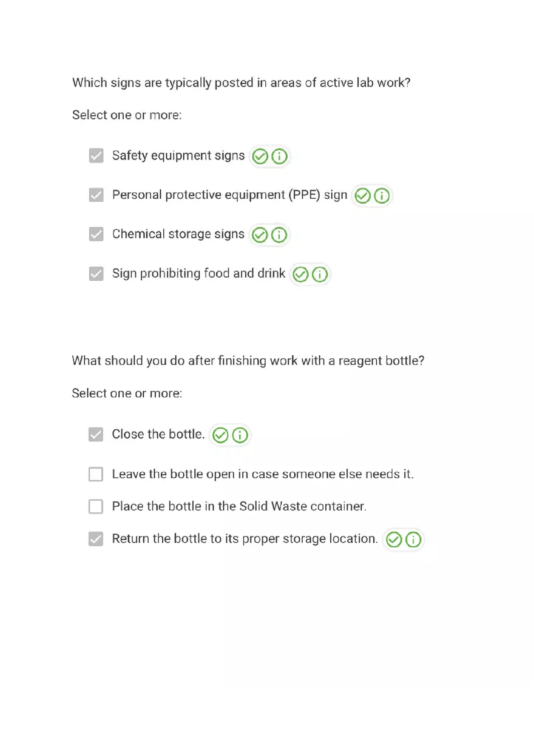This screenshot has height=756, width=534.
Task: Click the green checkmark after Close the bottle
Action: [220, 435]
